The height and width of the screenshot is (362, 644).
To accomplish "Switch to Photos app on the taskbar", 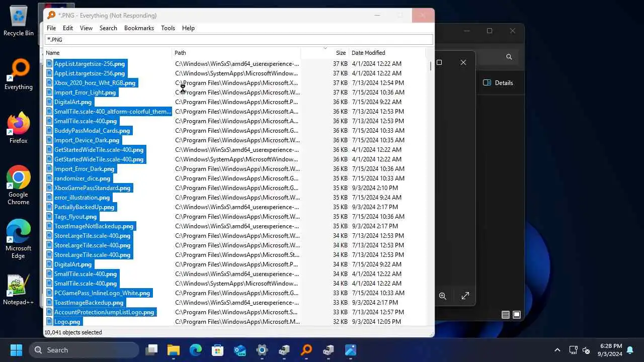I will click(x=351, y=350).
